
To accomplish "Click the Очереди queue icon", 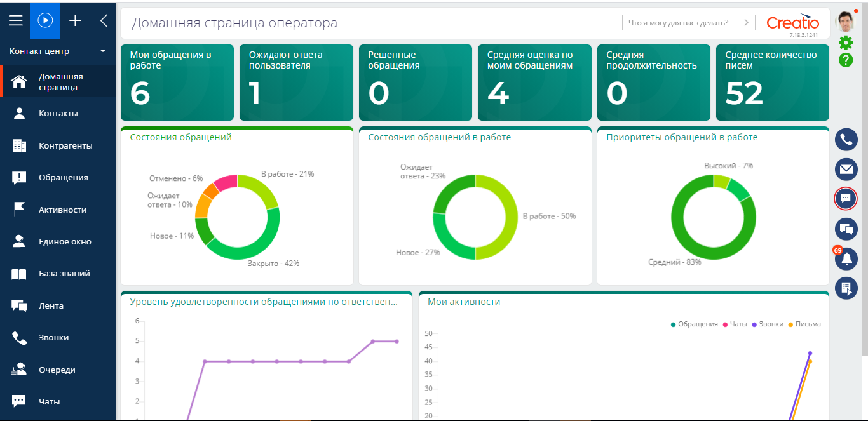I will pyautogui.click(x=19, y=370).
